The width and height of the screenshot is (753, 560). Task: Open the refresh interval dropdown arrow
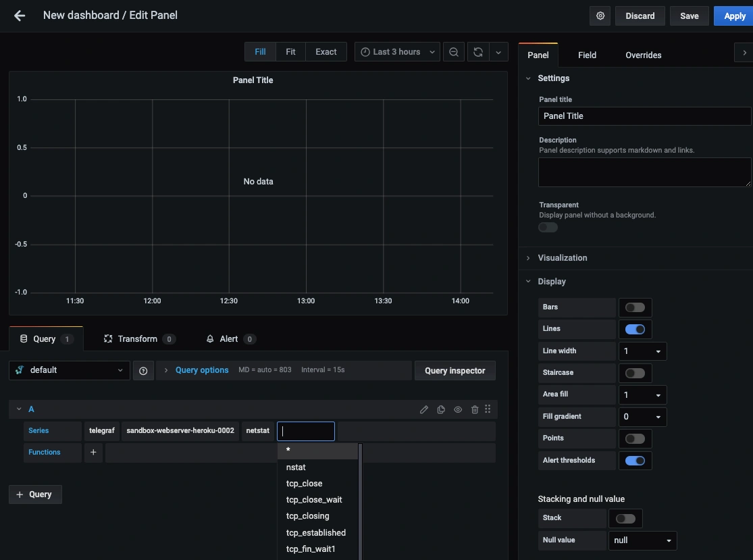tap(498, 52)
